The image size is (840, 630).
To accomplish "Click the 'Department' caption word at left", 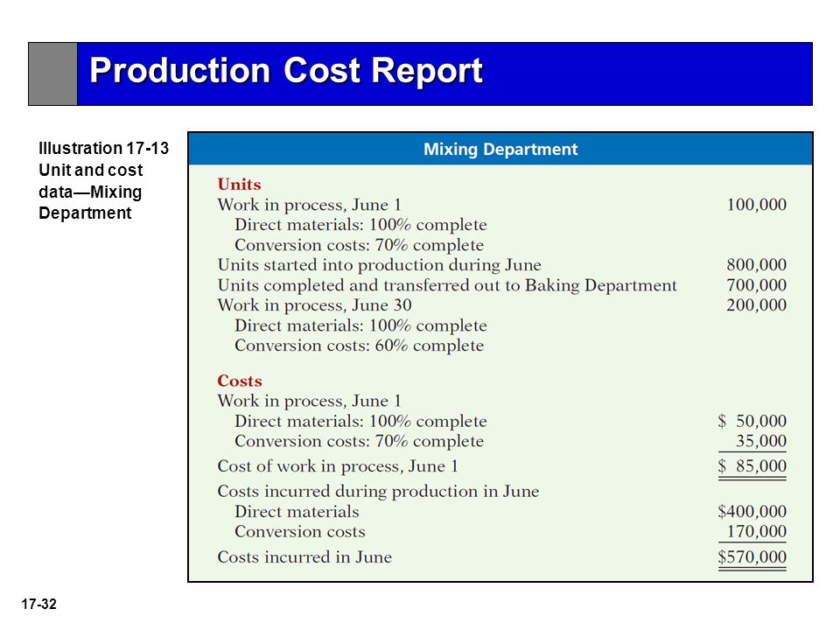I will [85, 213].
